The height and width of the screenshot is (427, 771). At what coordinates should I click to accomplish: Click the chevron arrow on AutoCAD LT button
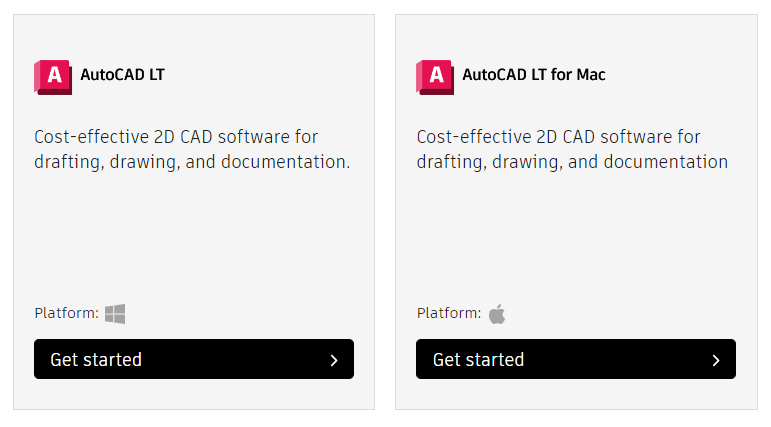[x=334, y=360]
